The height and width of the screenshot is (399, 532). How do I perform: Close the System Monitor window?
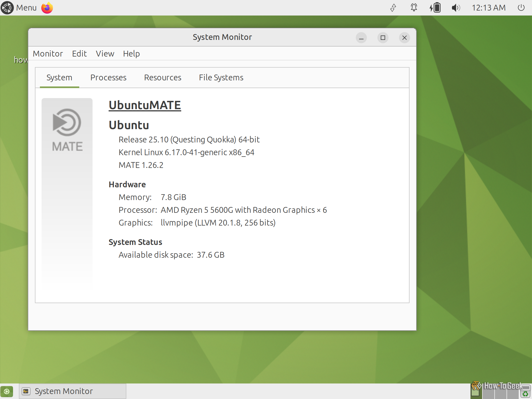(404, 38)
